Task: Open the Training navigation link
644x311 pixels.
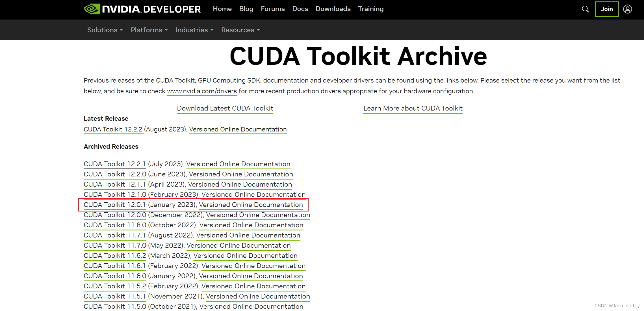Action: tap(371, 9)
